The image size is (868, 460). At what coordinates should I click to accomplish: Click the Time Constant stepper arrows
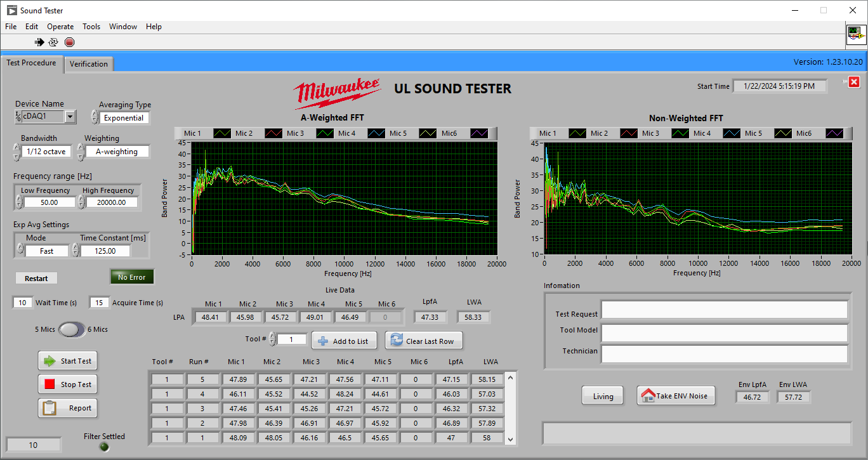tap(76, 251)
